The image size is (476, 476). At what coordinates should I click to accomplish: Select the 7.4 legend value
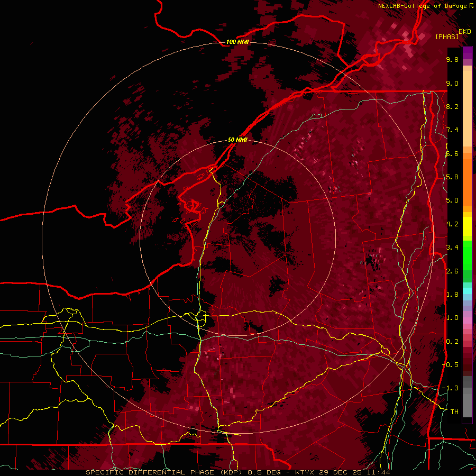point(452,130)
